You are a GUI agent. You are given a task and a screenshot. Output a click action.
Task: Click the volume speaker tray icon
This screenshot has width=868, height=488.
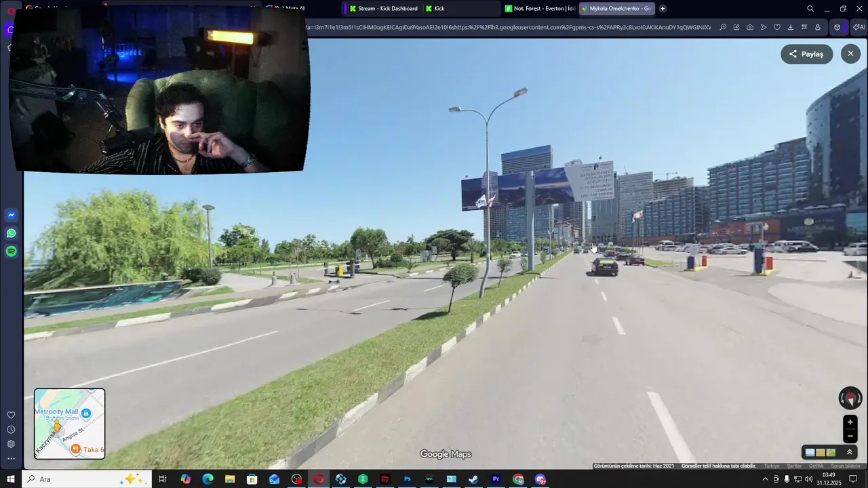(x=808, y=479)
